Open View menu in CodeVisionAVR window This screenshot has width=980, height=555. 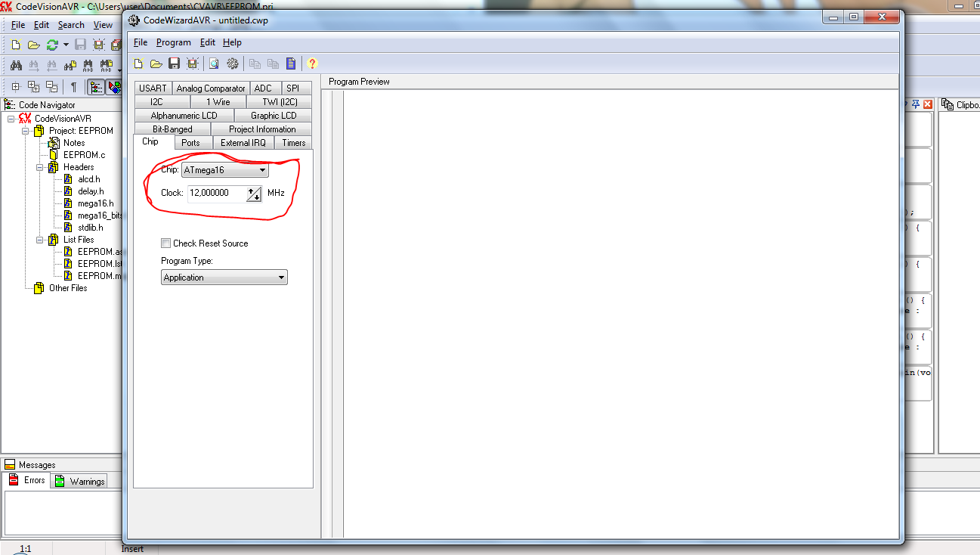tap(103, 25)
